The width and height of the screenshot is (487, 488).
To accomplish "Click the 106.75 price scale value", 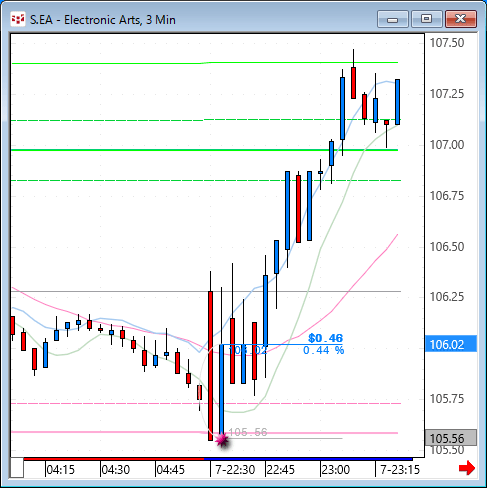I will coord(447,196).
